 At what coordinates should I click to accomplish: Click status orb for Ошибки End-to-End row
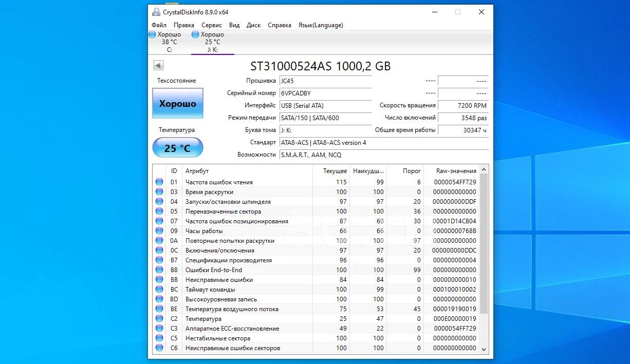coord(159,270)
